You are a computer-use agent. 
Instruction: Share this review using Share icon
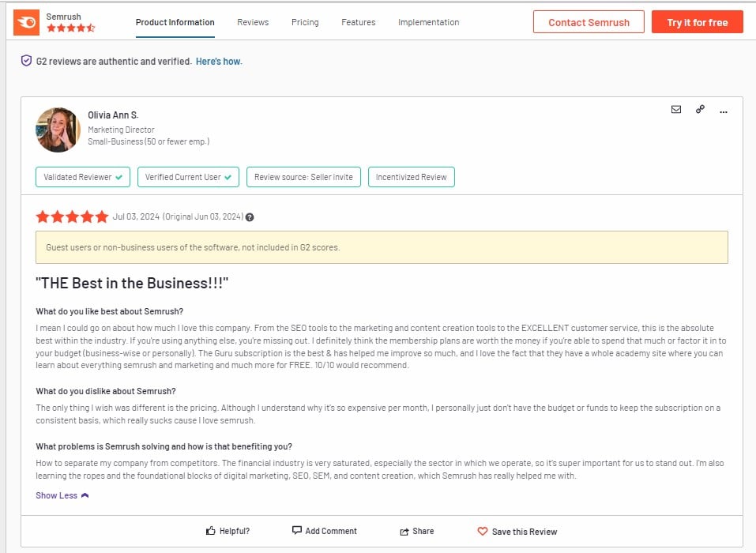pos(404,532)
